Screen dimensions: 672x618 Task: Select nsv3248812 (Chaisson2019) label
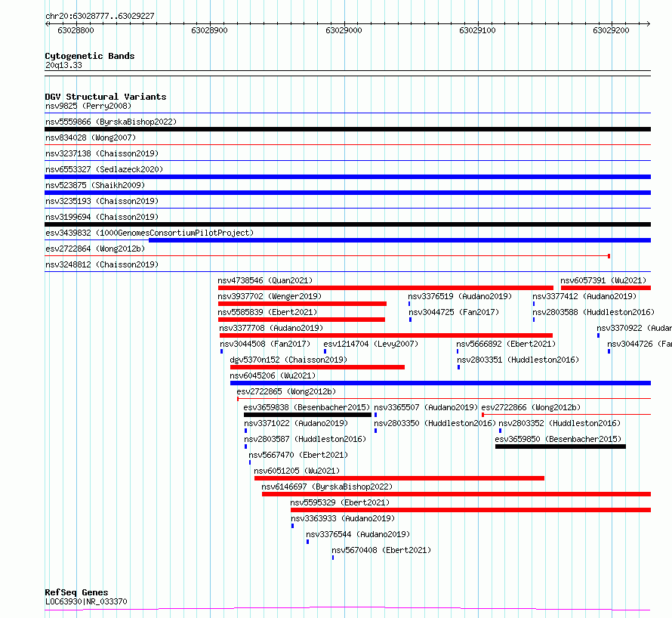pos(102,264)
